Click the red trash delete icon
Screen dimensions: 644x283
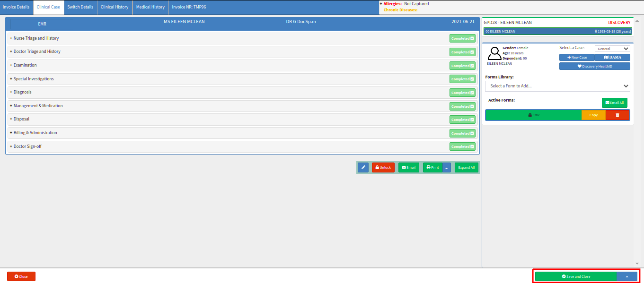coord(618,115)
